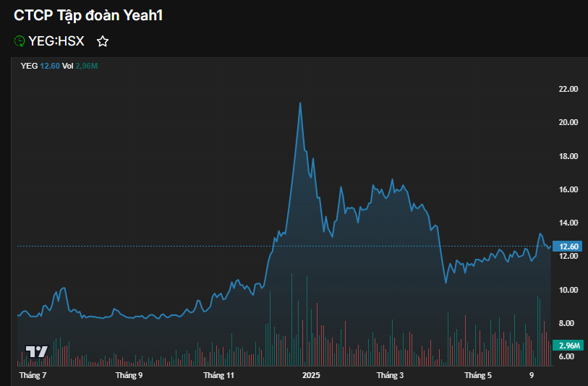Click the favorite star icon beside YEG:HSX
This screenshot has height=386, width=588.
(103, 41)
